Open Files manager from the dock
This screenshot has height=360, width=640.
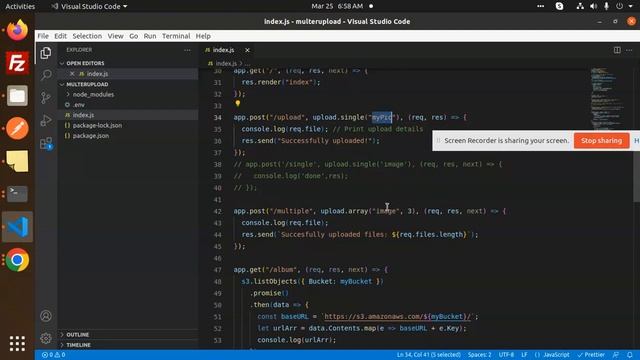click(x=17, y=96)
